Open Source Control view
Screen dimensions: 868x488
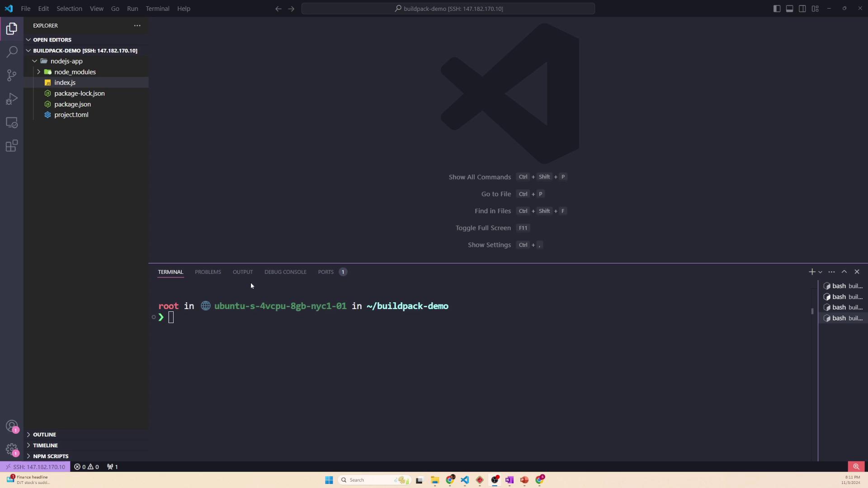pos(12,75)
